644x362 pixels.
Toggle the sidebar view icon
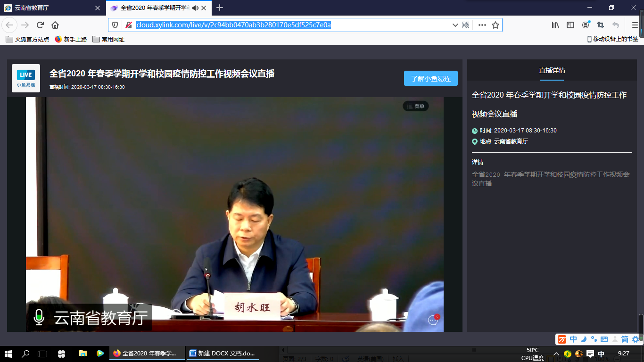(570, 25)
